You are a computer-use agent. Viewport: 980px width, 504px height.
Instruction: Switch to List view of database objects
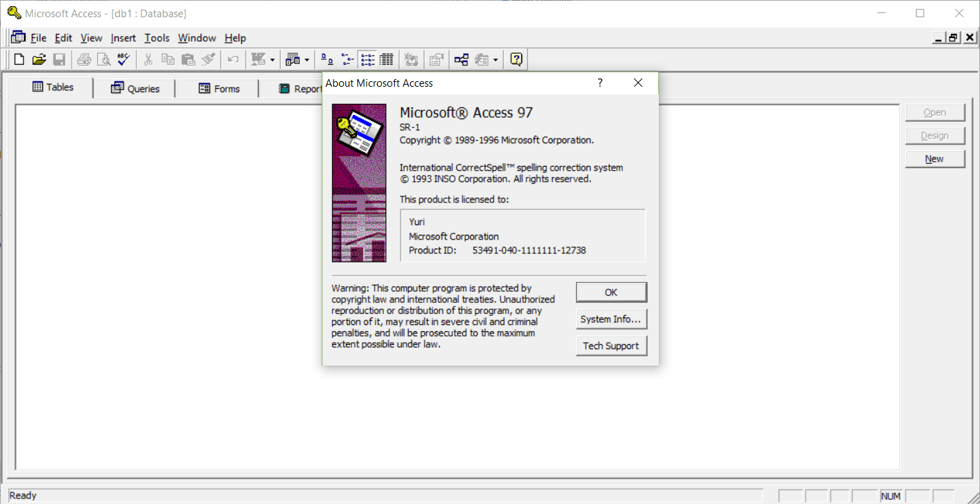coord(367,59)
